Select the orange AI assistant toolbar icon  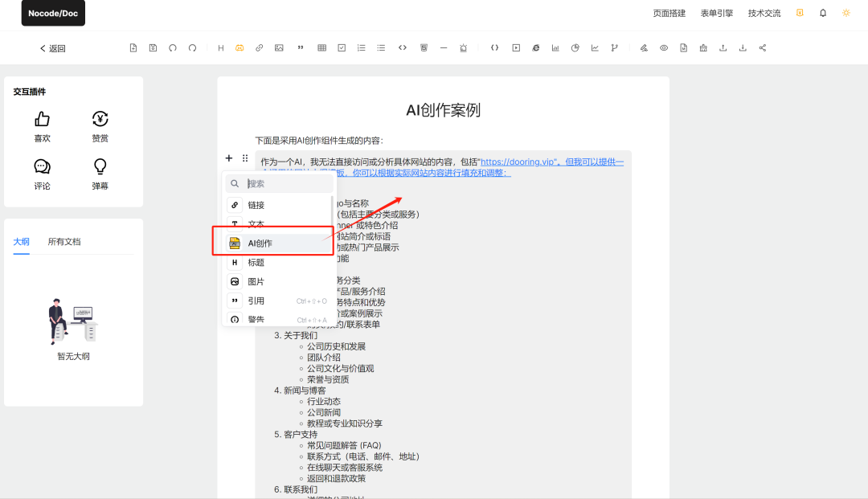pos(239,47)
